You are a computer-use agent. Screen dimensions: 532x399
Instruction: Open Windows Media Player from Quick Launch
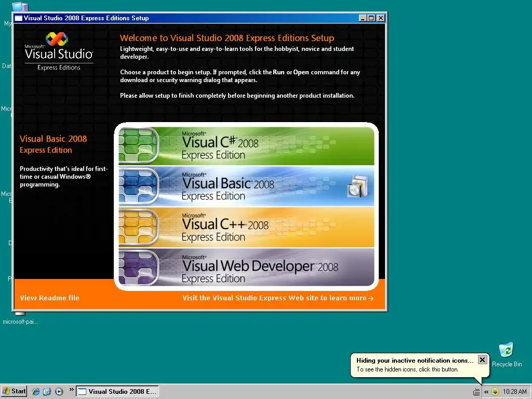pyautogui.click(x=59, y=392)
